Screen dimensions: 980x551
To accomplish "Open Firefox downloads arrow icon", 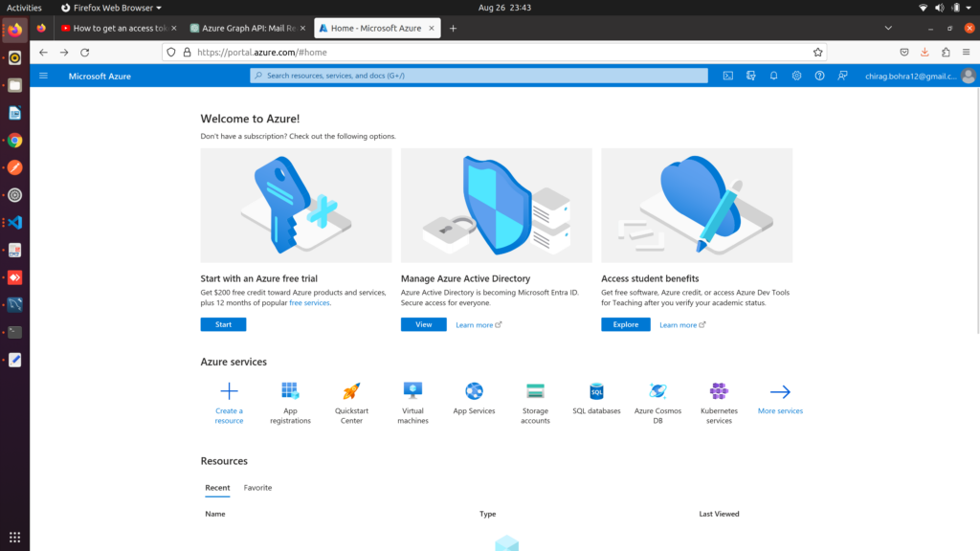I will pyautogui.click(x=925, y=53).
